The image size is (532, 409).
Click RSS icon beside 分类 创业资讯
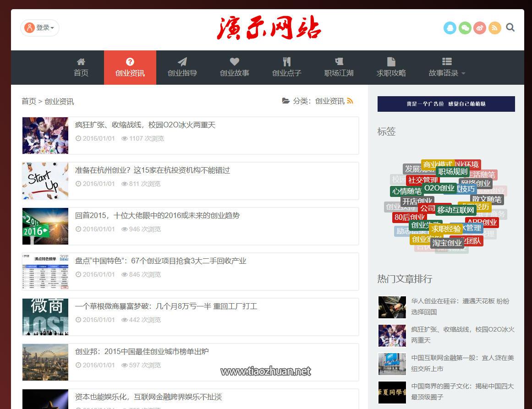click(x=350, y=101)
